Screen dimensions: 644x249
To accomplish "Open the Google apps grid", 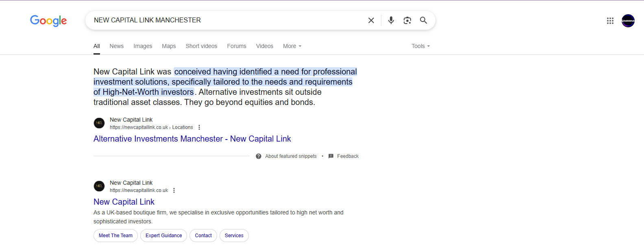I will (x=610, y=21).
